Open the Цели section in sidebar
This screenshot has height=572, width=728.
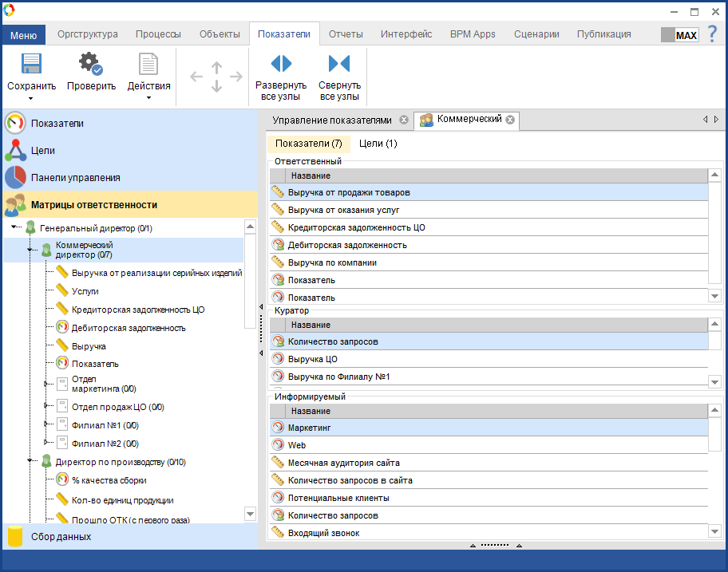point(43,150)
